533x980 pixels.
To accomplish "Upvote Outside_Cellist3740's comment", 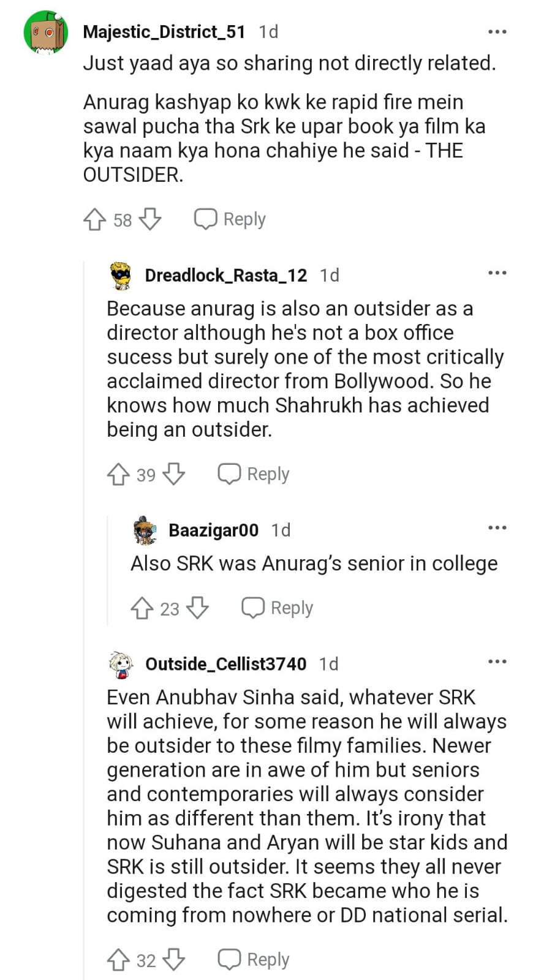I will (x=118, y=960).
